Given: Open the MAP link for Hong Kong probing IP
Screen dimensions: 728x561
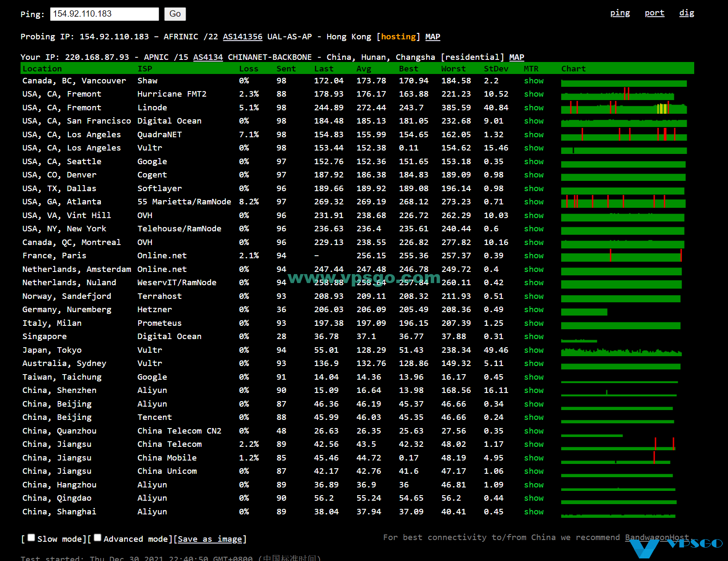Looking at the screenshot, I should pyautogui.click(x=432, y=37).
